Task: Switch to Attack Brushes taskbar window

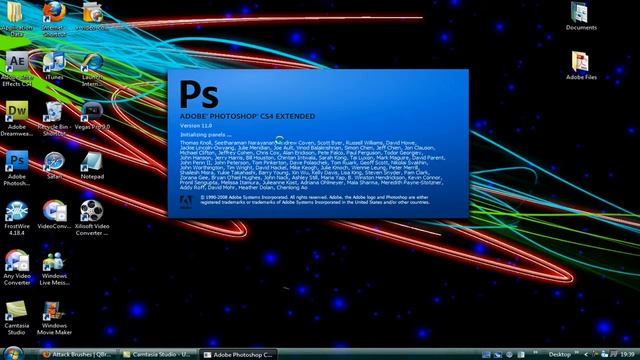Action: [x=77, y=355]
